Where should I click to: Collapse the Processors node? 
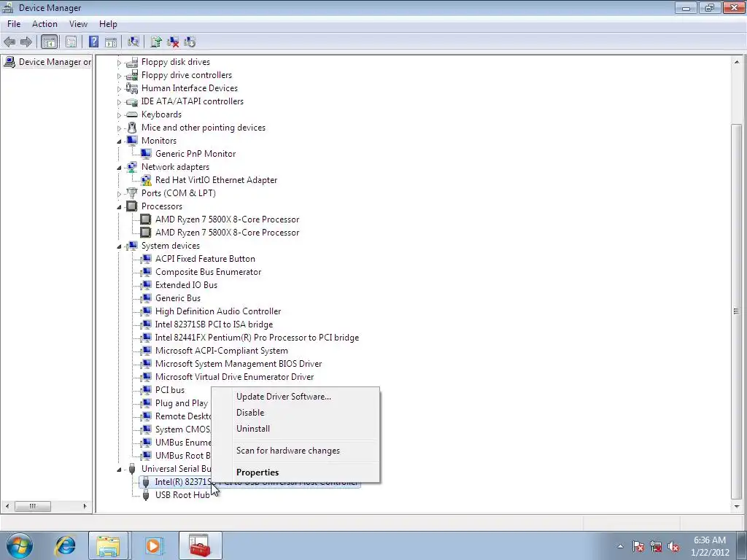tap(119, 206)
